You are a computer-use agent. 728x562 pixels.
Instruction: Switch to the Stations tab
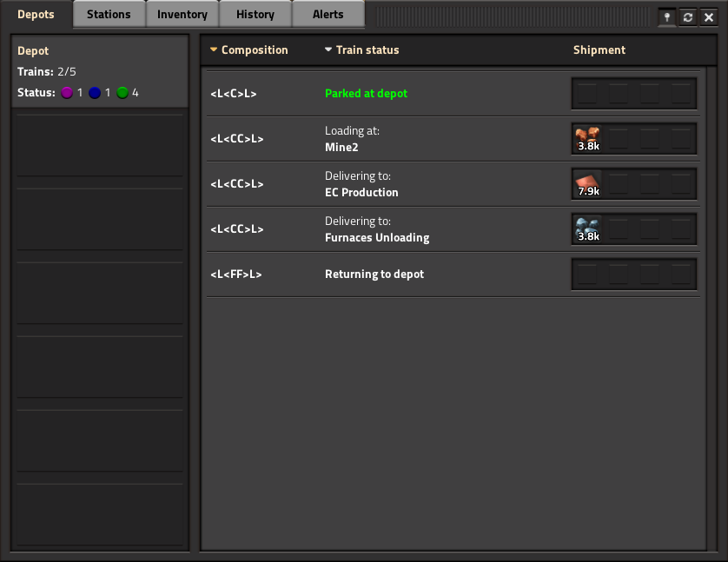coord(109,15)
